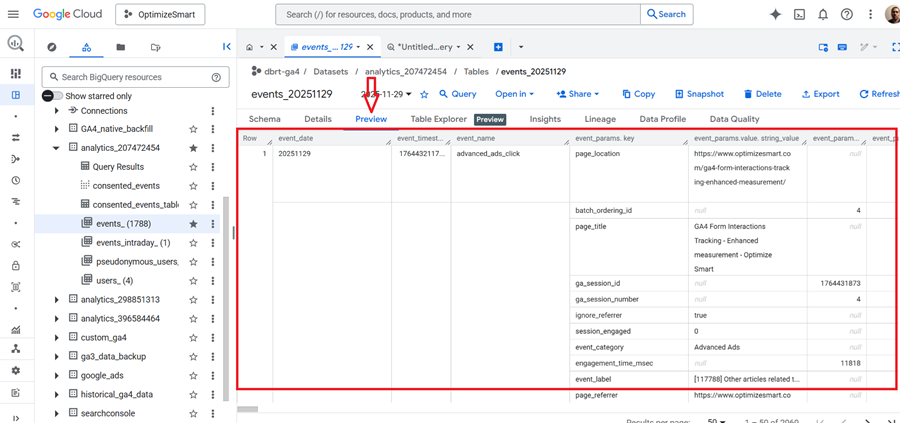Open the Data Quality tab
900x423 pixels.
734,119
